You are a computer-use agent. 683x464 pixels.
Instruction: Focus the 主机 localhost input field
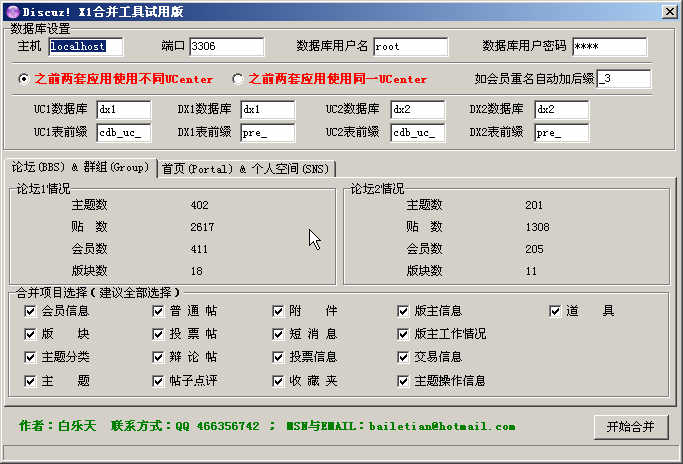[x=86, y=47]
